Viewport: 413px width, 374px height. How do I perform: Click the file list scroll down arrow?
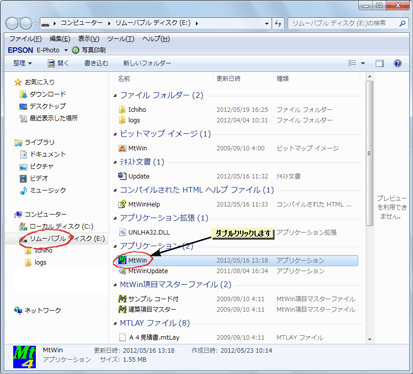pos(369,339)
